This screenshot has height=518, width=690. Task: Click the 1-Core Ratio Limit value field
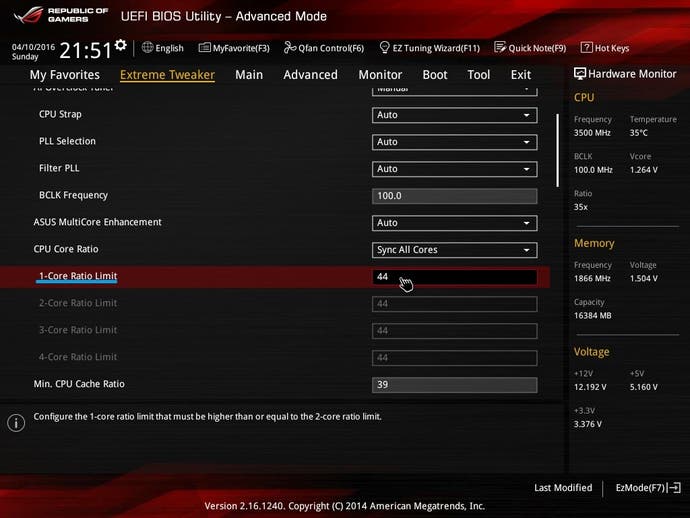(455, 277)
